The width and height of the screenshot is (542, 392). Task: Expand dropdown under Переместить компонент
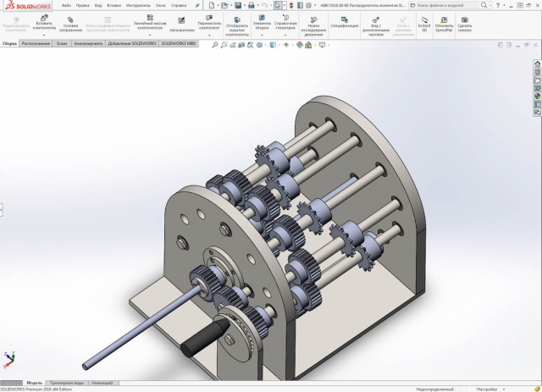(x=209, y=36)
